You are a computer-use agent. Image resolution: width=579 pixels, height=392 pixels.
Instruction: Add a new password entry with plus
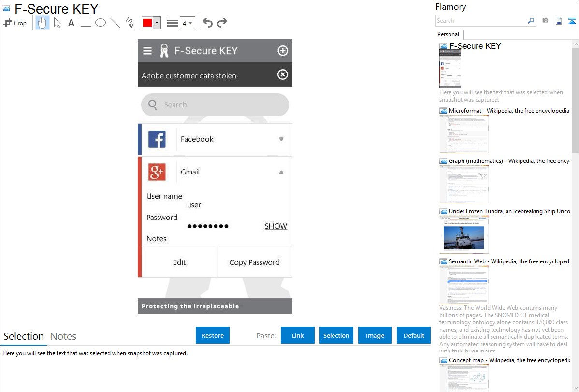pos(282,51)
